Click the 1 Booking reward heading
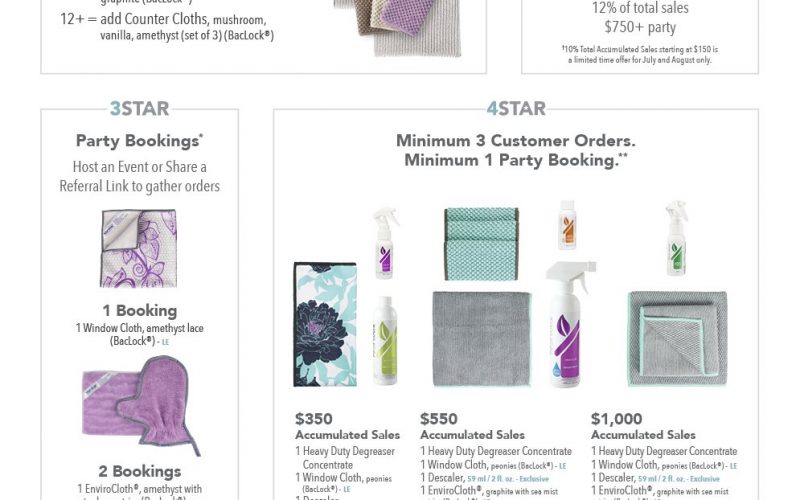 (139, 311)
